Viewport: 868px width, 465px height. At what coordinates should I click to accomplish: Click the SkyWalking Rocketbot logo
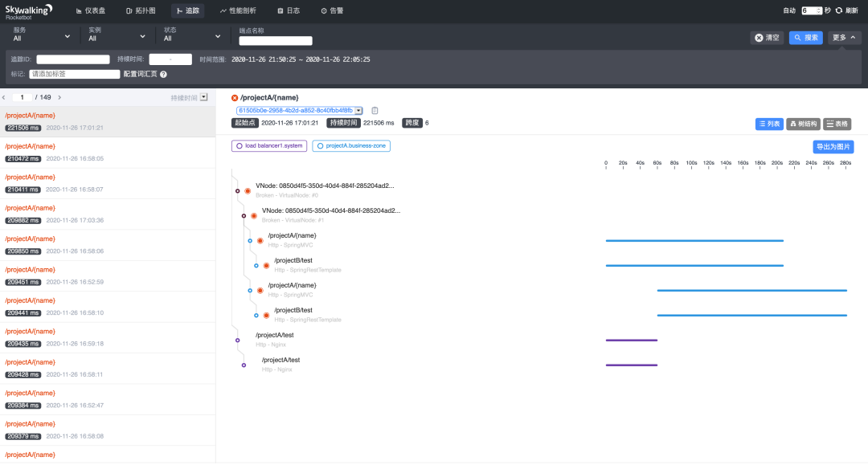coord(29,10)
